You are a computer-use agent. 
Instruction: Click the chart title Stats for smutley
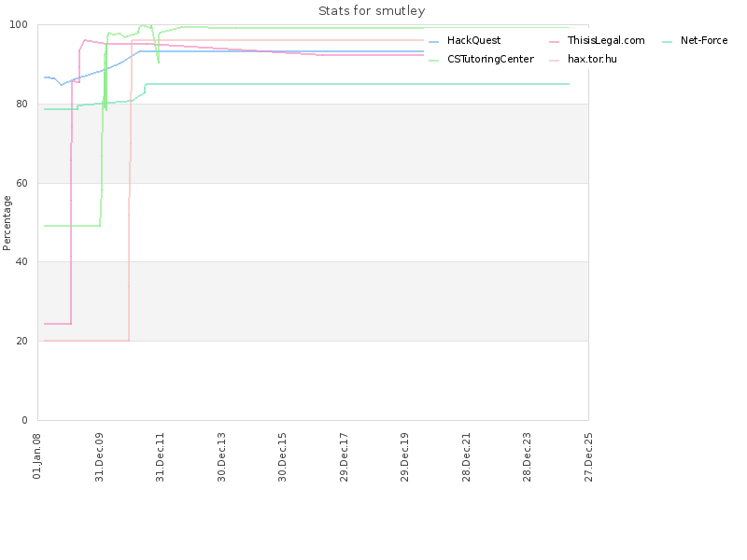372,11
